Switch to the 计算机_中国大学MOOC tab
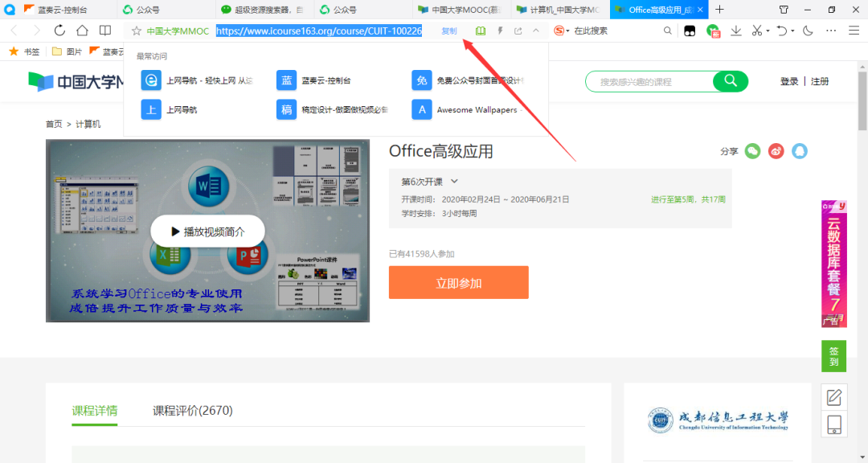 click(560, 10)
